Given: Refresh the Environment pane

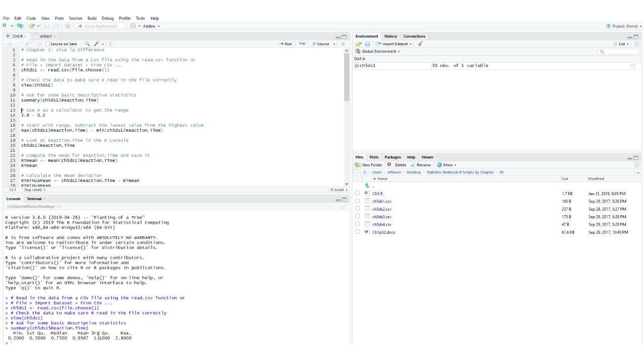Looking at the screenshot, I should (637, 44).
